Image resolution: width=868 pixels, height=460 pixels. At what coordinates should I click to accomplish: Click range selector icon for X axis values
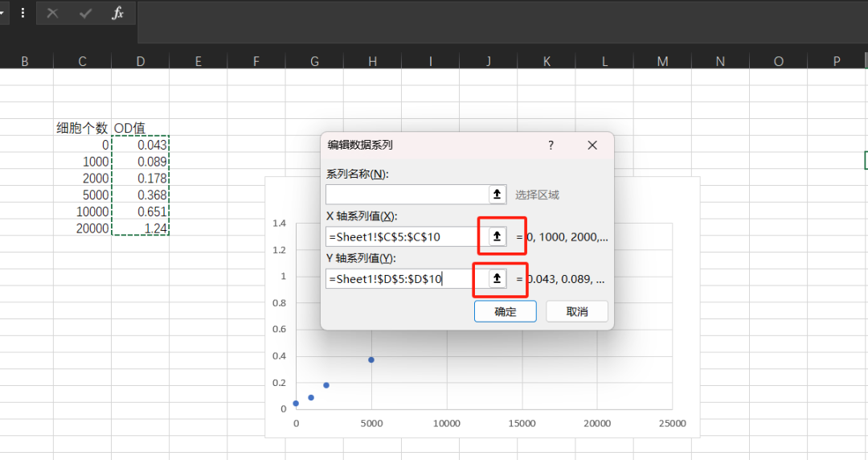(x=497, y=236)
